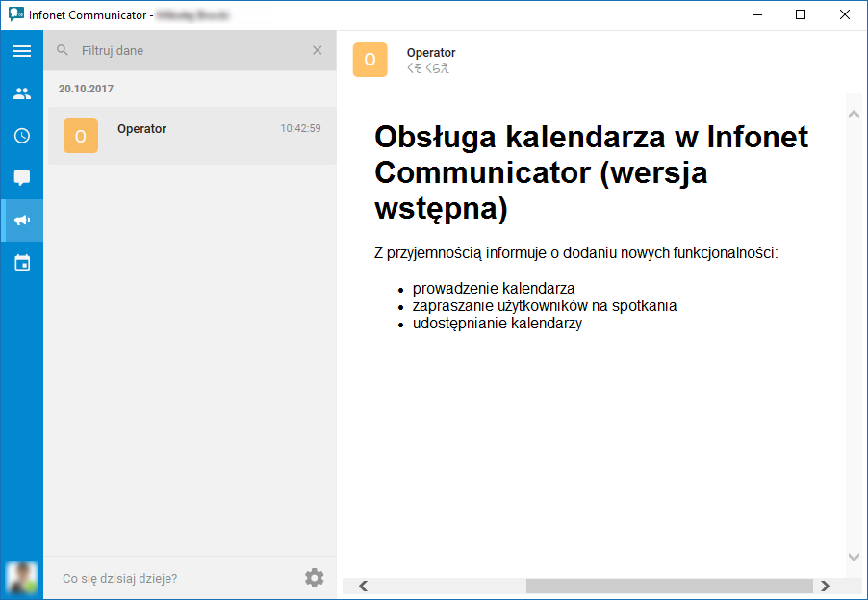Click the user profile avatar thumbnail

click(21, 579)
